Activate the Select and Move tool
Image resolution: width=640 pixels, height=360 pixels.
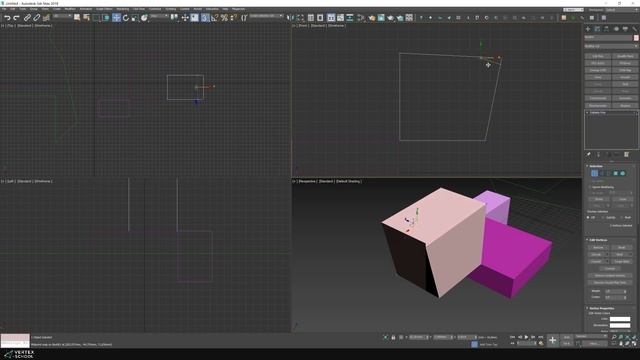tap(116, 18)
